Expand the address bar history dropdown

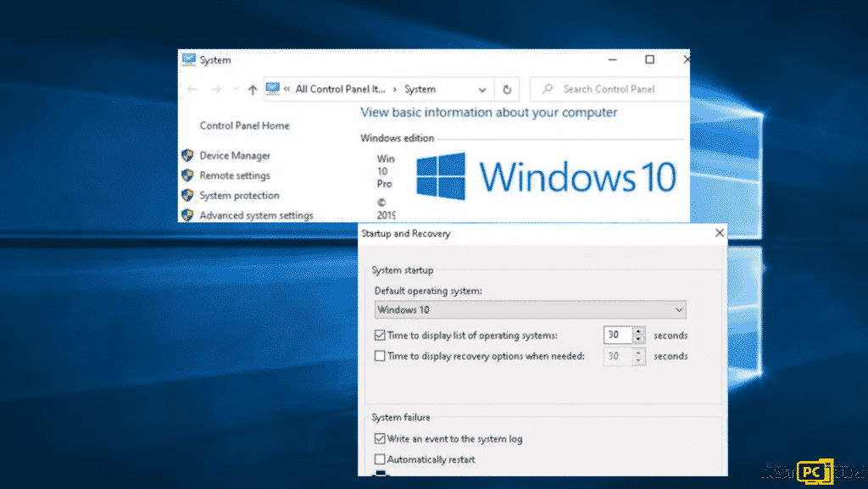pos(482,90)
